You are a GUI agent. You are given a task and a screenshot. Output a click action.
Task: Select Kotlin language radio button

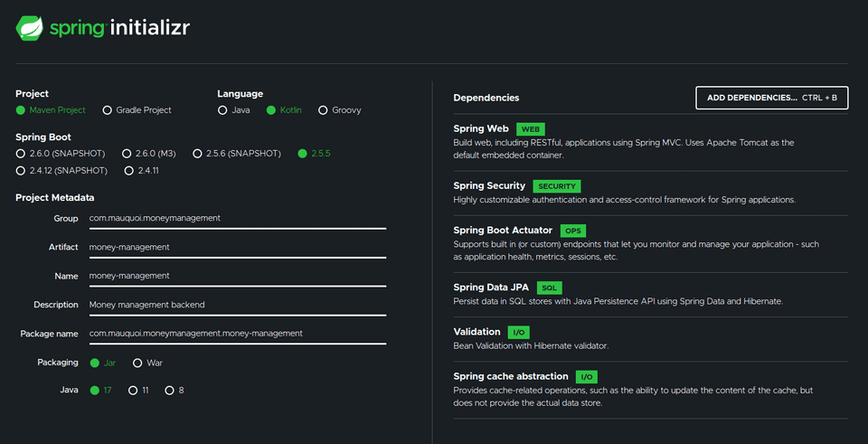pos(270,110)
